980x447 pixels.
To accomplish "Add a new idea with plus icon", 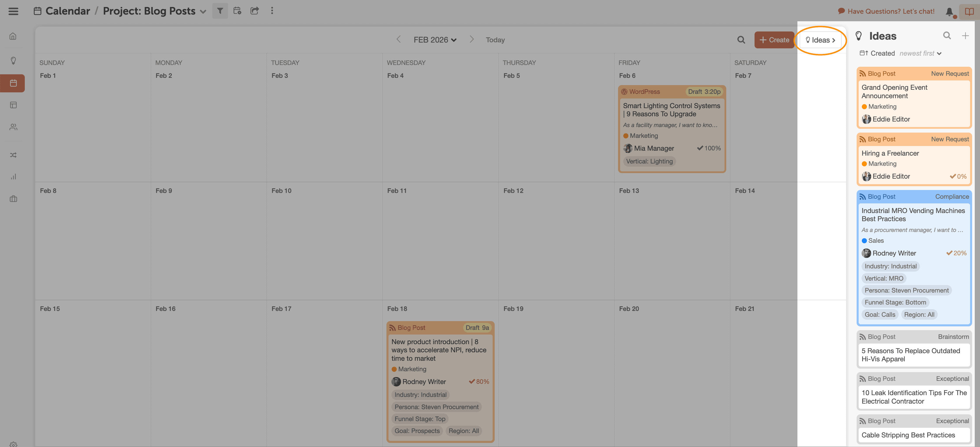I will 965,36.
